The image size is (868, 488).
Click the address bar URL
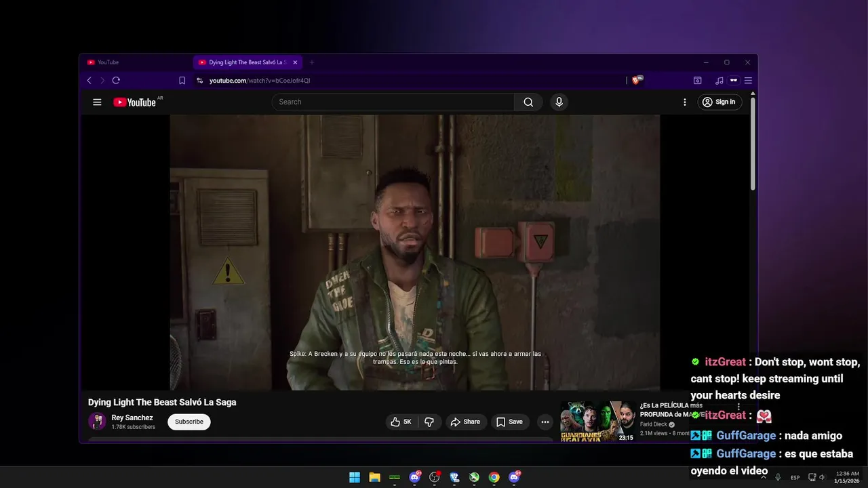pyautogui.click(x=260, y=81)
